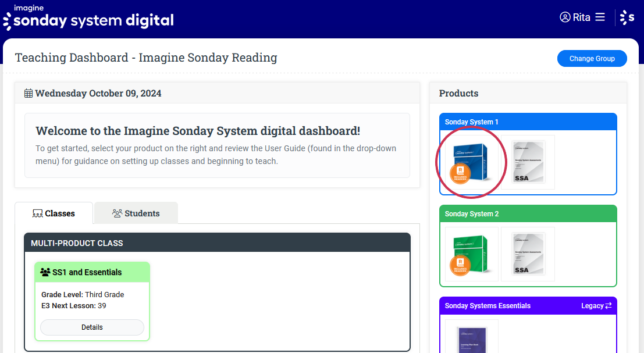Click the Multi-Product Class header bar
The image size is (644, 353).
coord(217,243)
